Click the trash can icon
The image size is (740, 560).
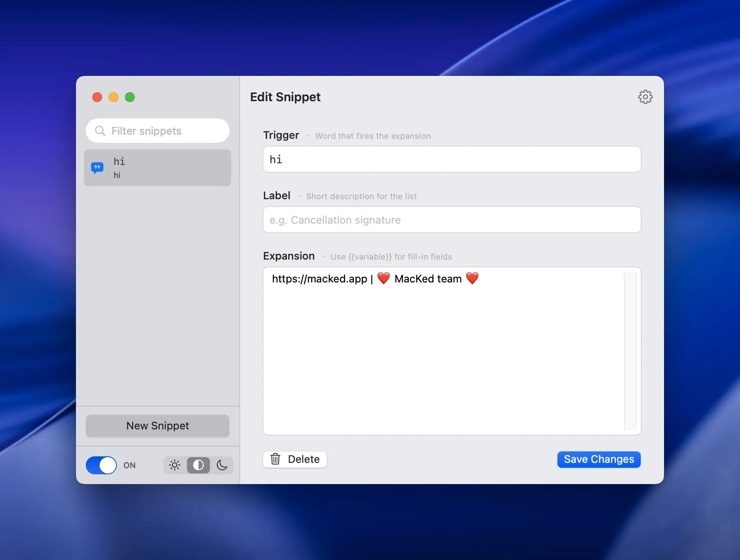tap(276, 459)
